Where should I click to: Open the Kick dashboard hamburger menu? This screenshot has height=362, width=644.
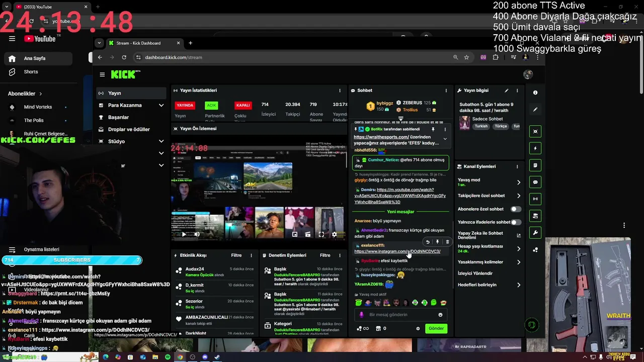(x=102, y=74)
